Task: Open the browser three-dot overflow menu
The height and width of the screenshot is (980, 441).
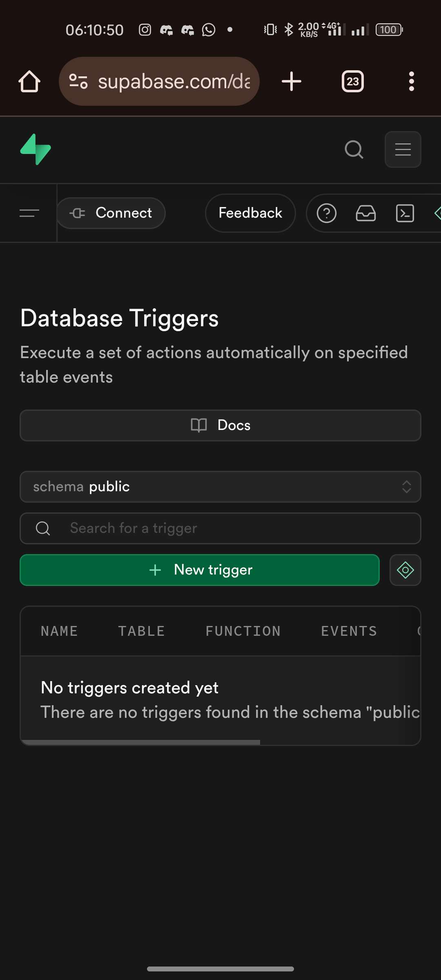Action: pyautogui.click(x=411, y=81)
